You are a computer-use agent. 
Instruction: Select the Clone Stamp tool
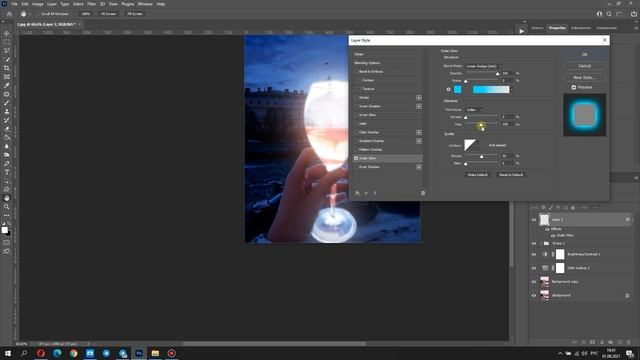7,111
